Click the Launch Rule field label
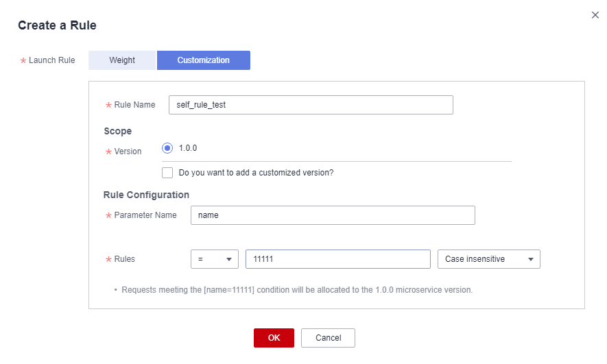The width and height of the screenshot is (607, 364). coord(52,60)
